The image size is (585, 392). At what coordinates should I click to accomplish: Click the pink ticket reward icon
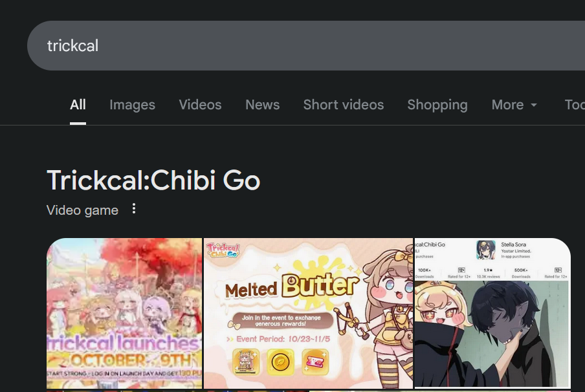point(315,362)
